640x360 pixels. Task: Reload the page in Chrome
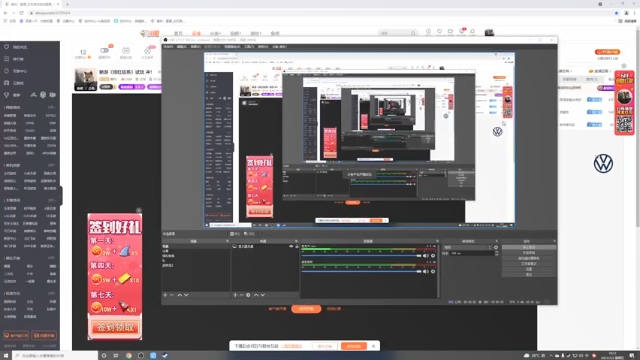pos(21,13)
